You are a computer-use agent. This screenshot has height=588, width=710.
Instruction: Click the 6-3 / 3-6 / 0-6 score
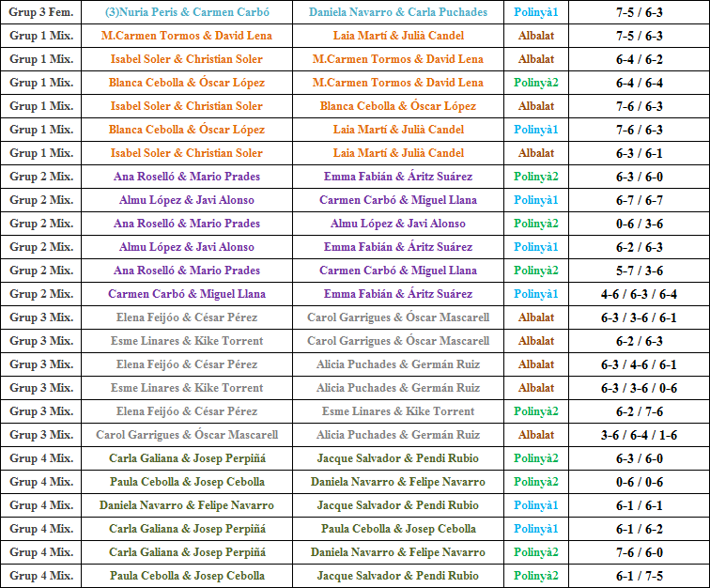[639, 388]
